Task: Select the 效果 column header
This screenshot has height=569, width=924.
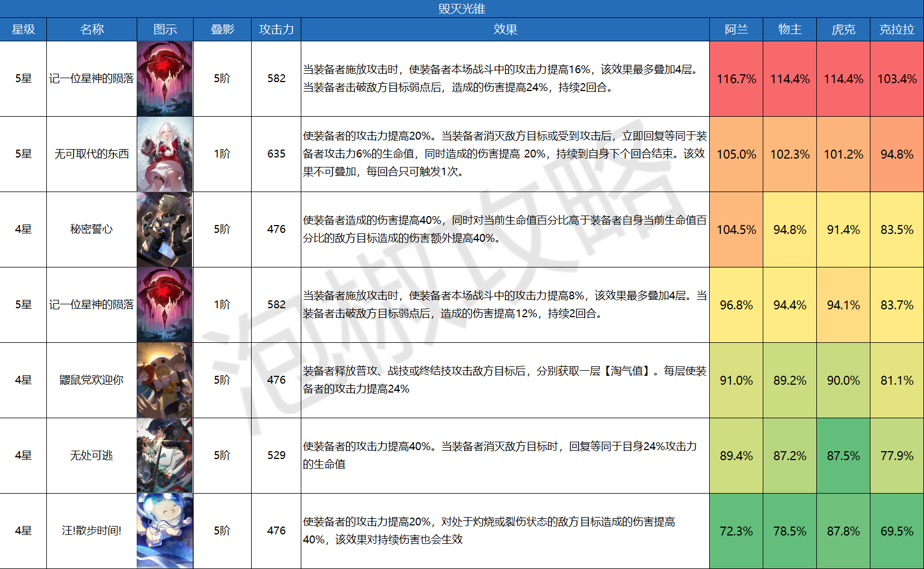Action: [505, 30]
